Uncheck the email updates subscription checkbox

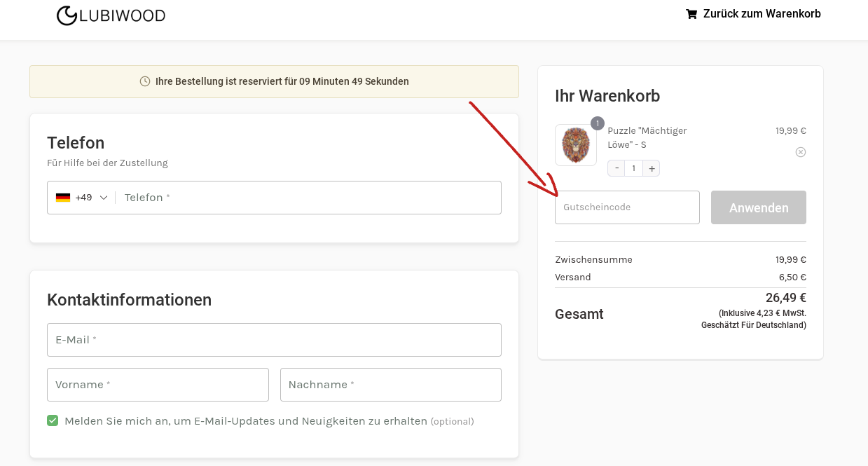(53, 420)
